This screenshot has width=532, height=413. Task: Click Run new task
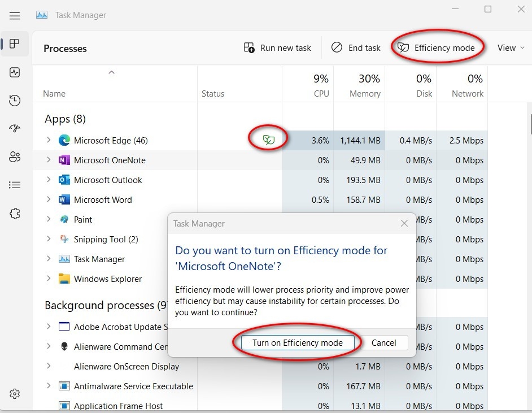pyautogui.click(x=277, y=47)
